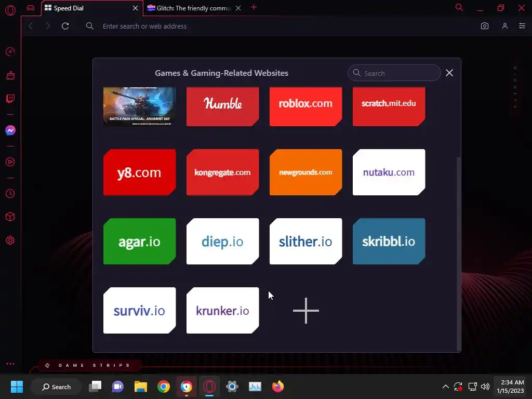The width and height of the screenshot is (532, 399).
Task: Open tab search magnifier icon
Action: pyautogui.click(x=459, y=7)
